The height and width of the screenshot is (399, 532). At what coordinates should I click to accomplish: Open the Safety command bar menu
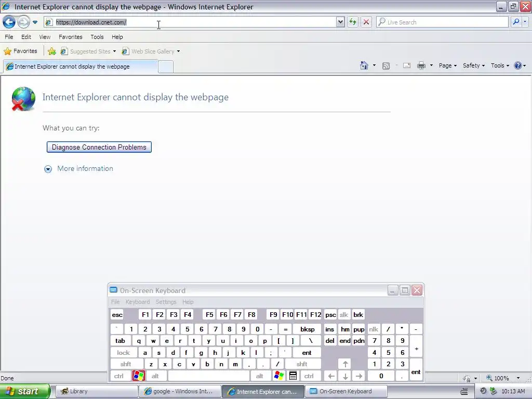(x=474, y=65)
